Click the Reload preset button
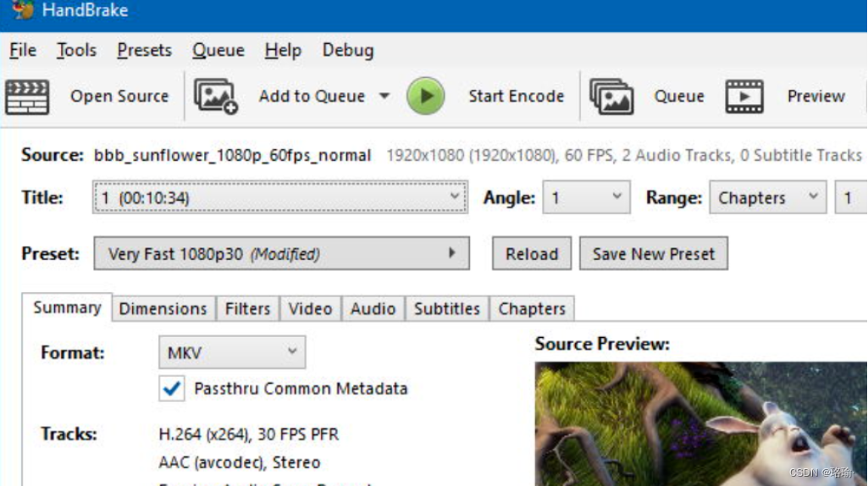 click(532, 253)
